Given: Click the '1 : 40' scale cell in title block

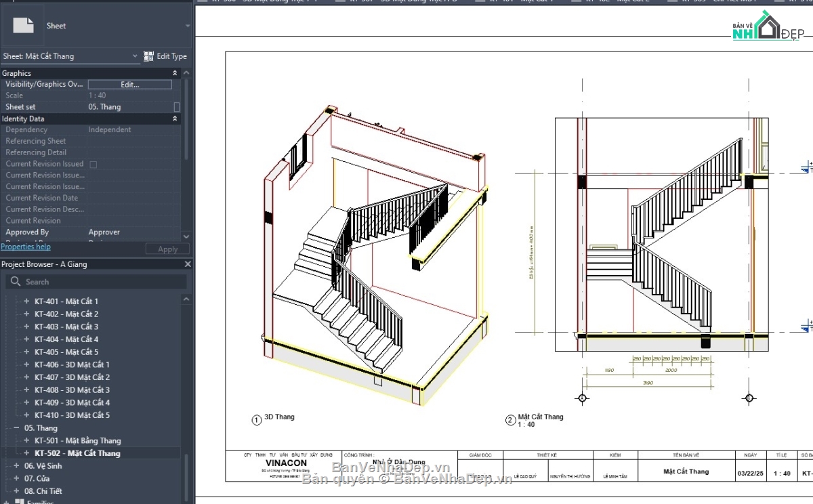Looking at the screenshot, I should 782,473.
